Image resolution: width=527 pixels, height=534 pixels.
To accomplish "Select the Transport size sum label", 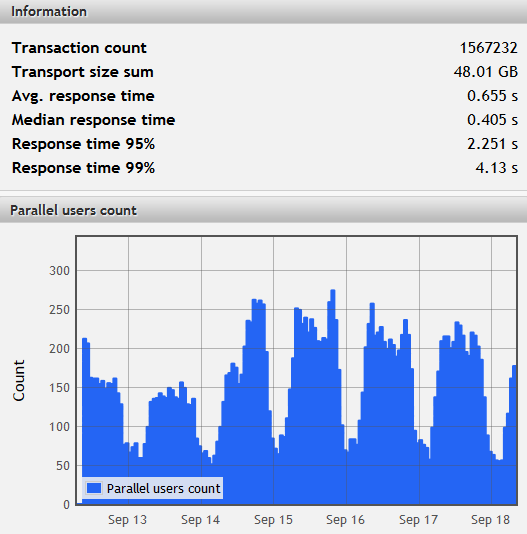I will 83,72.
